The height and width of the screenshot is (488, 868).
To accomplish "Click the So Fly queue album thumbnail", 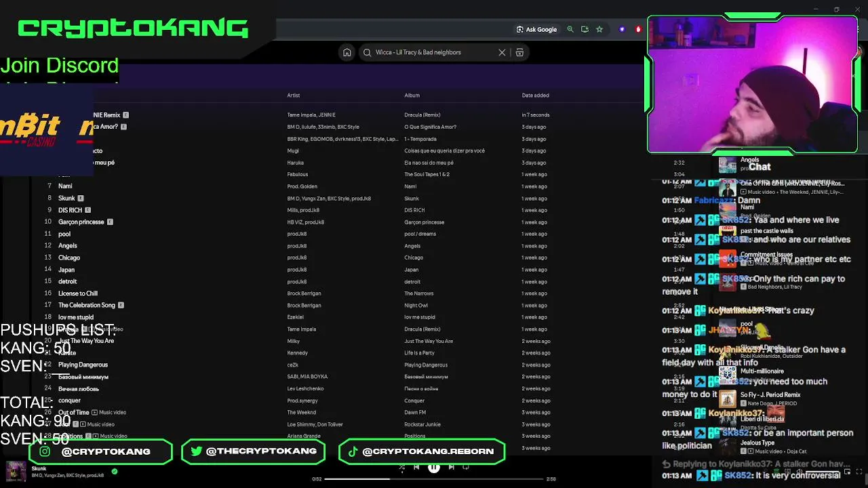I will (728, 399).
